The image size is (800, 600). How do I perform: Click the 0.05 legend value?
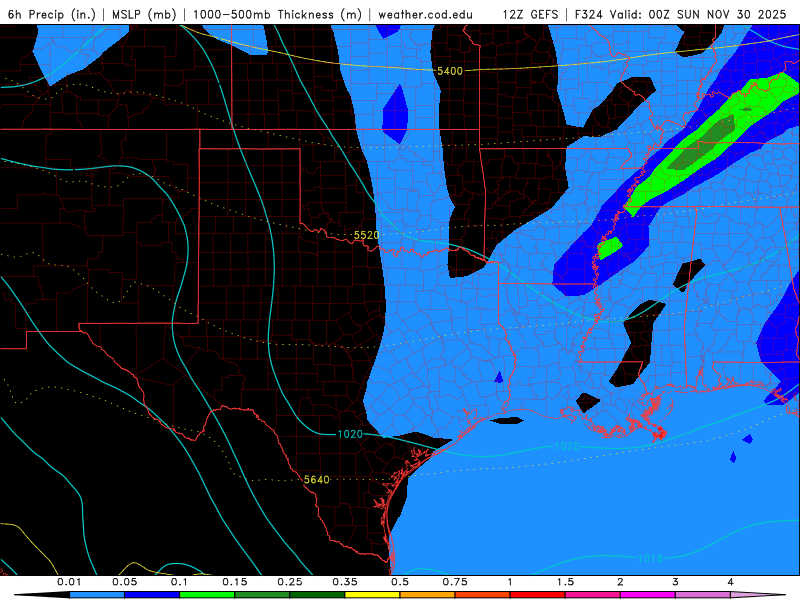click(x=124, y=582)
